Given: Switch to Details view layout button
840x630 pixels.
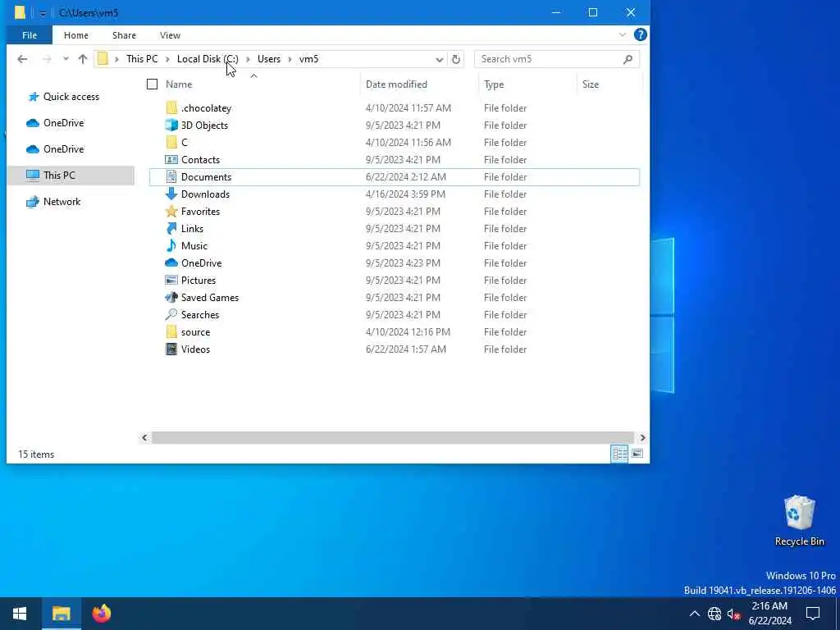Looking at the screenshot, I should point(620,454).
